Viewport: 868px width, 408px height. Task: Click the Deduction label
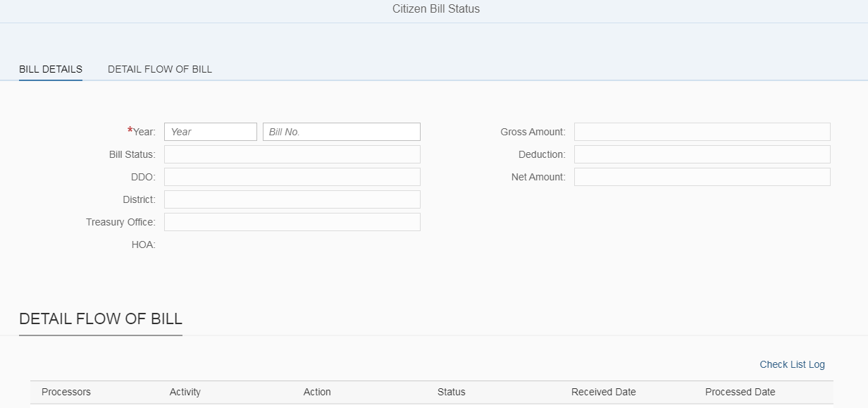tap(542, 154)
